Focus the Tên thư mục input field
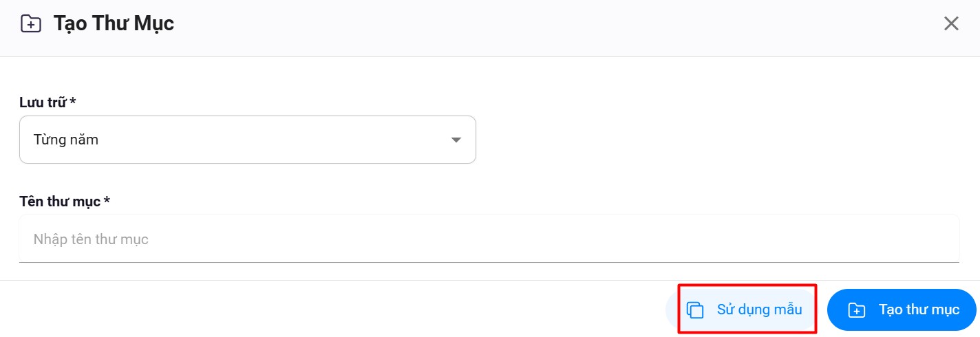This screenshot has height=337, width=980. tap(489, 239)
